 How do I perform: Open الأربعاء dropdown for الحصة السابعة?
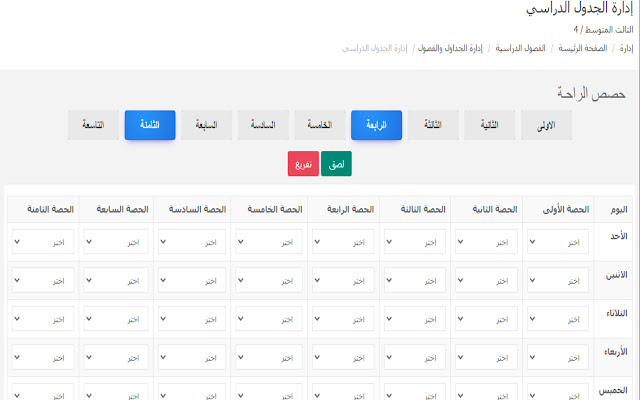click(x=116, y=357)
